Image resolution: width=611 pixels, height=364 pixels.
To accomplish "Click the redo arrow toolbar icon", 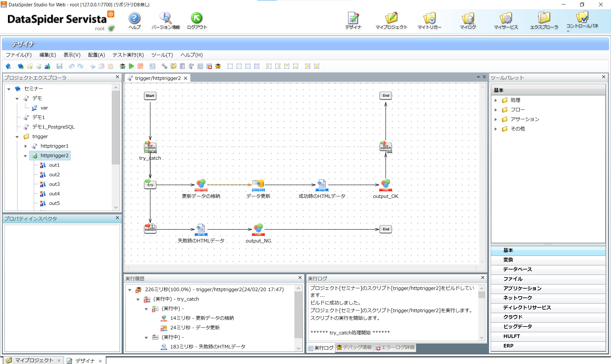I will [81, 66].
